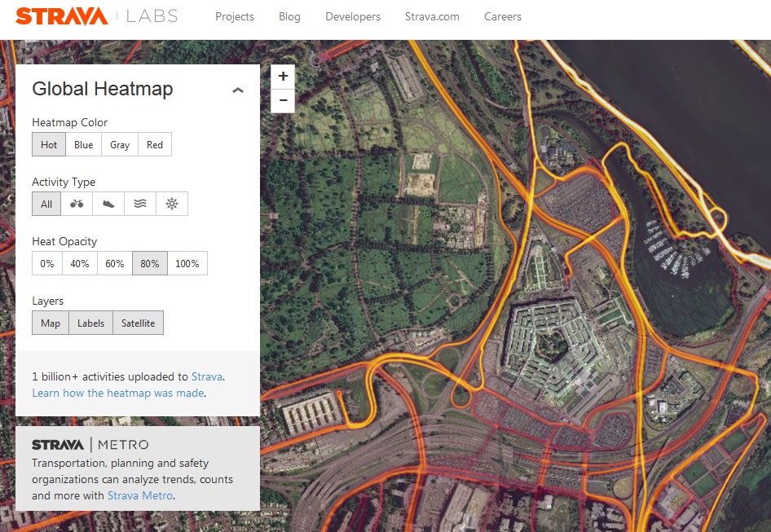771x532 pixels.
Task: Open the Strava Metro link
Action: tap(140, 495)
